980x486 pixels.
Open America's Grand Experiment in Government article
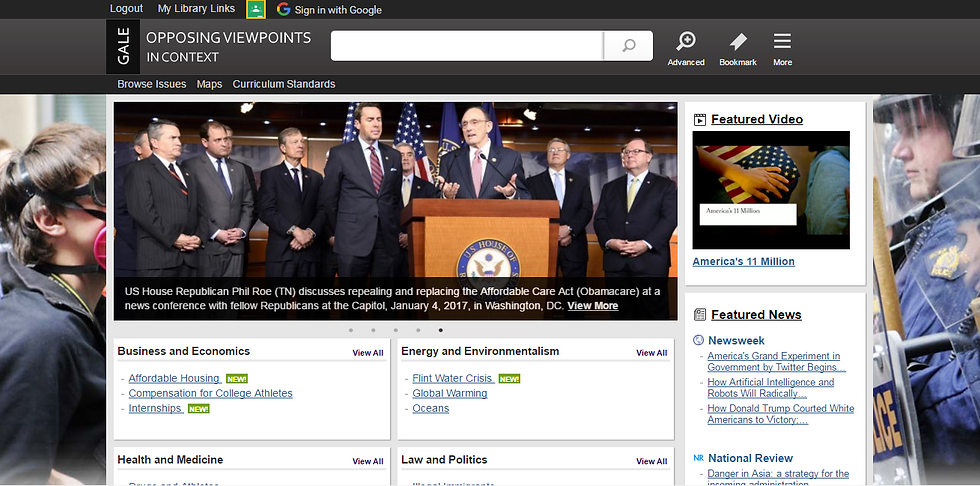(x=776, y=362)
